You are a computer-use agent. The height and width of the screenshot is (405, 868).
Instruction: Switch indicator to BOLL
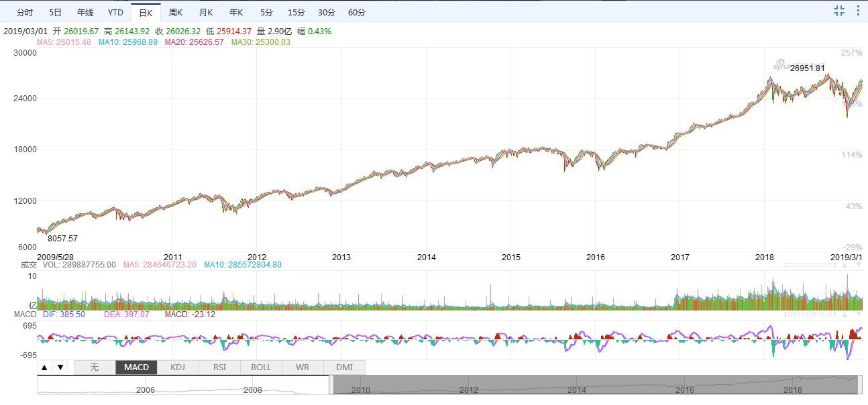261,367
